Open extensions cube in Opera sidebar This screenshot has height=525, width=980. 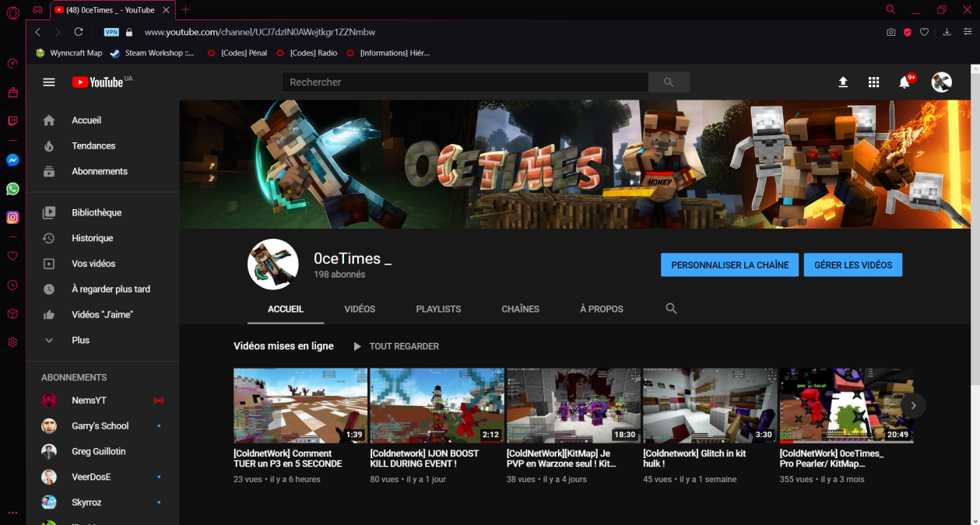point(12,314)
